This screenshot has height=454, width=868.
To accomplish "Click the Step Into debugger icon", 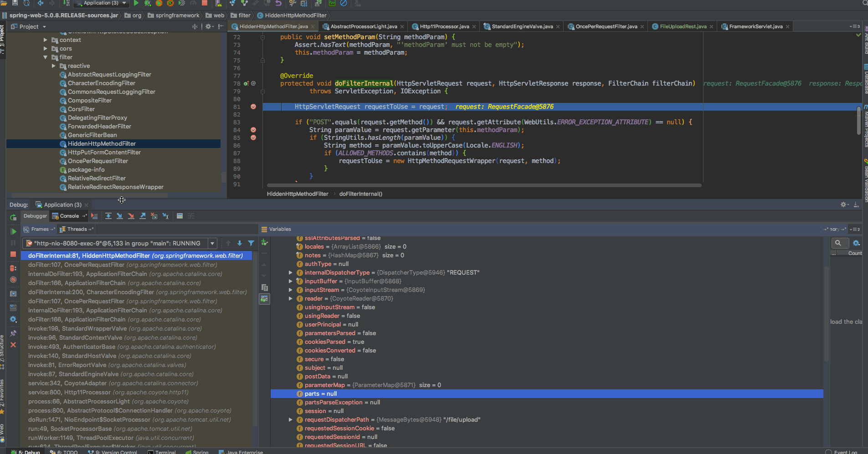I will click(120, 216).
